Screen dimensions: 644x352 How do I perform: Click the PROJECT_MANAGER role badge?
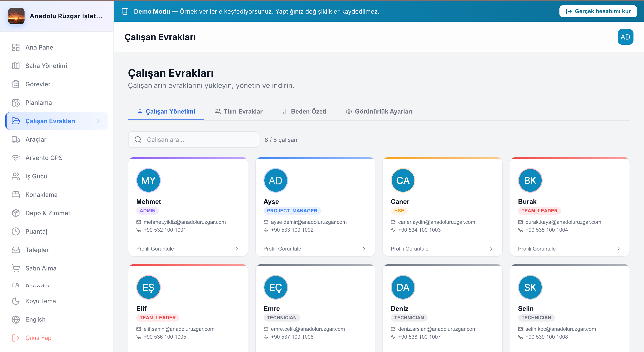pos(292,211)
